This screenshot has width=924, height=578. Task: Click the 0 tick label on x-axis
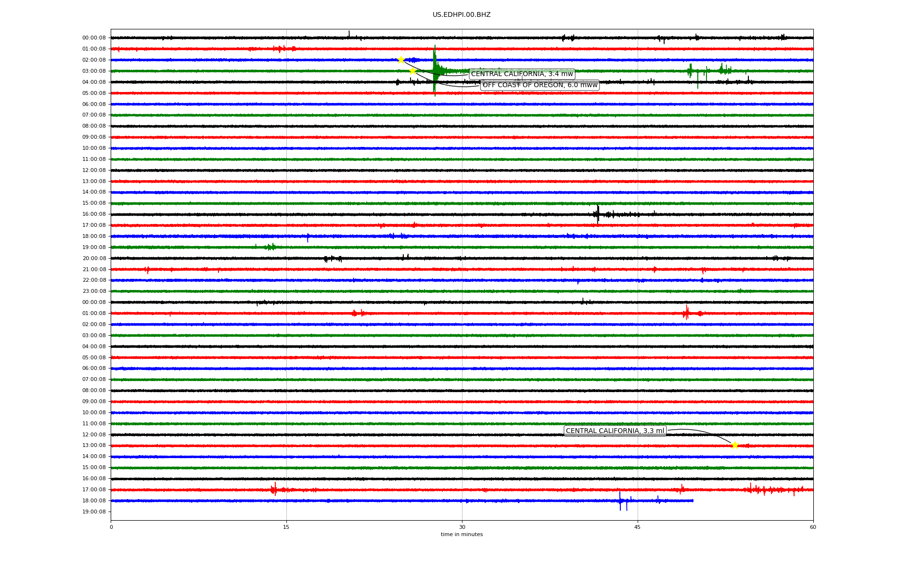(x=111, y=527)
